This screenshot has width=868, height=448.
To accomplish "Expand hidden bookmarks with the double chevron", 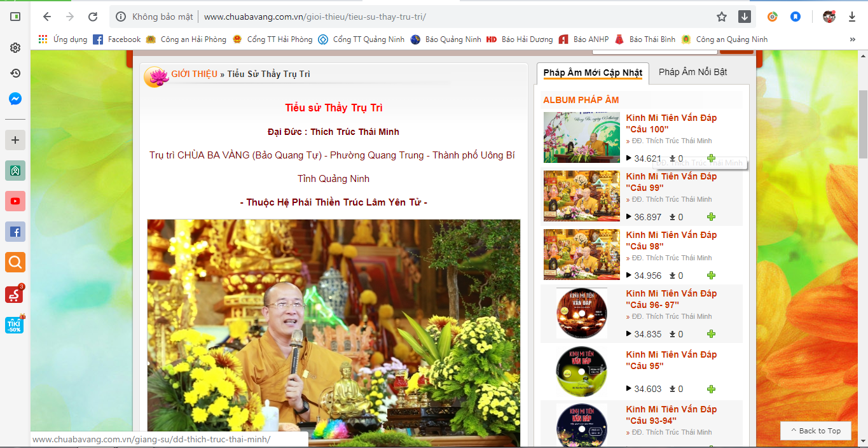I will 852,39.
